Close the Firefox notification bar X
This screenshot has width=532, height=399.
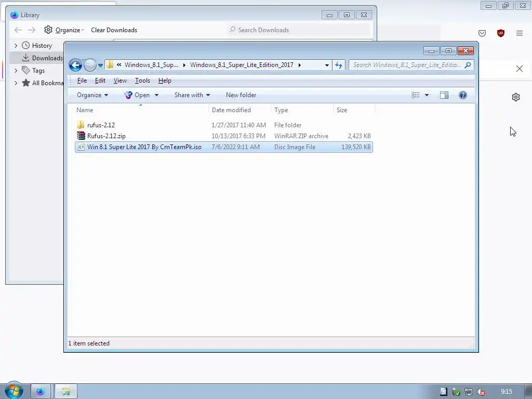click(520, 69)
